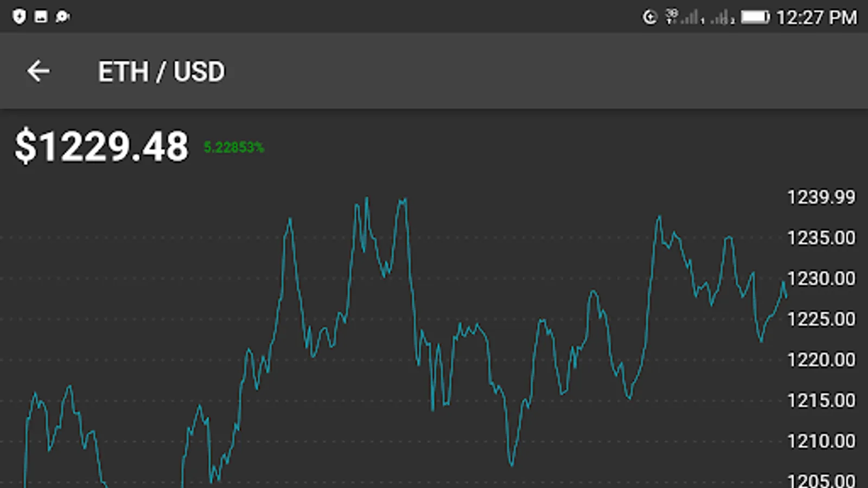Click the 1215.00 axis label
The height and width of the screenshot is (488, 868).
click(x=821, y=400)
